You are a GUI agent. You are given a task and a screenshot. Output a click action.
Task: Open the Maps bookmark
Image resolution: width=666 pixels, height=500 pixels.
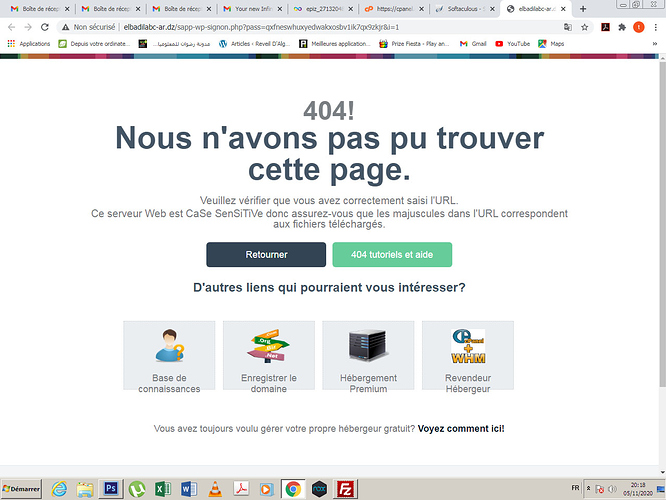551,44
